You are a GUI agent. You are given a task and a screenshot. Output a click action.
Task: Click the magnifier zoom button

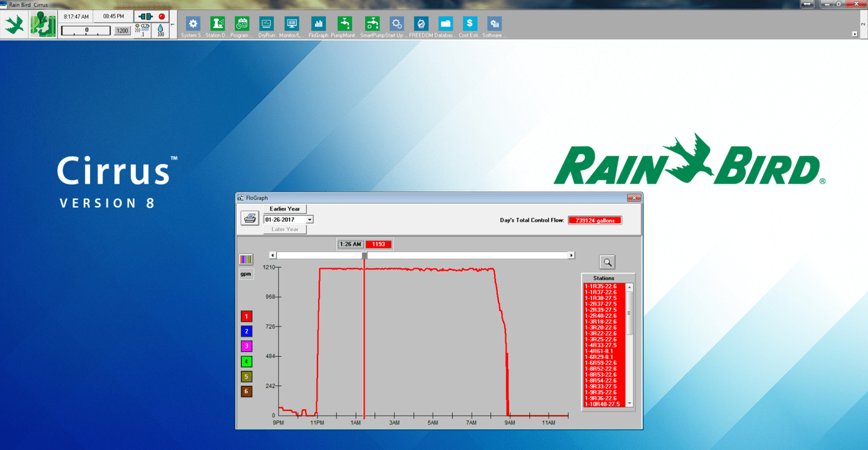[607, 262]
